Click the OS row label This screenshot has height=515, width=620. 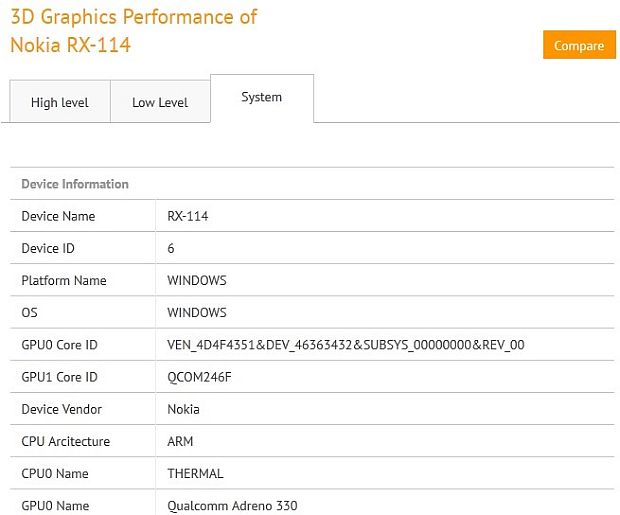pos(30,312)
